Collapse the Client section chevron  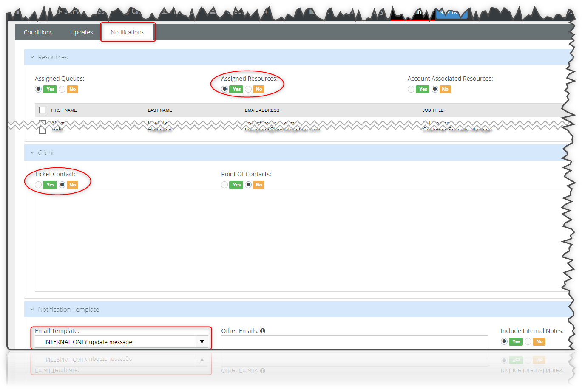tap(32, 152)
